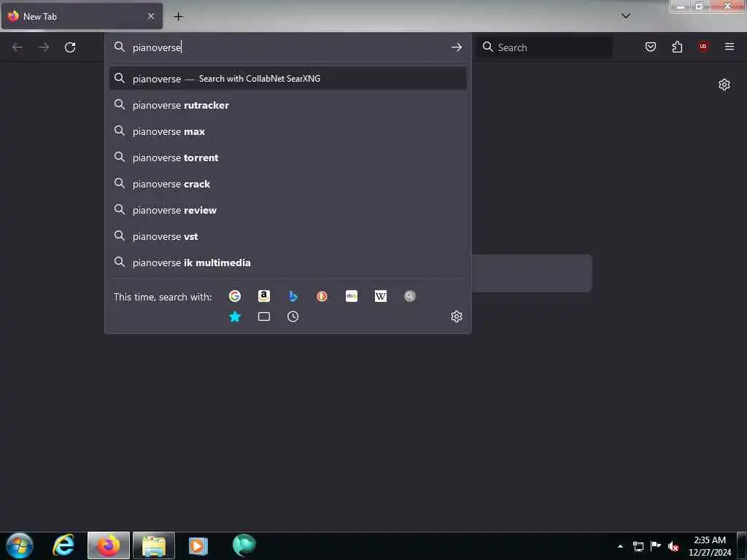Image resolution: width=747 pixels, height=560 pixels.
Task: Search this time with DuckDuckGo icon
Action: coord(322,296)
